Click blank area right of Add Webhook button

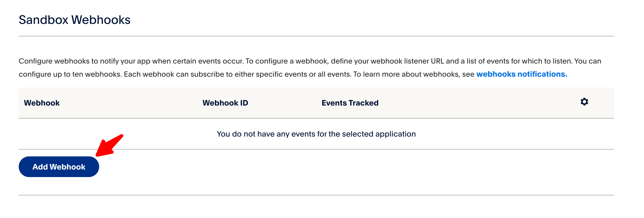(325, 167)
